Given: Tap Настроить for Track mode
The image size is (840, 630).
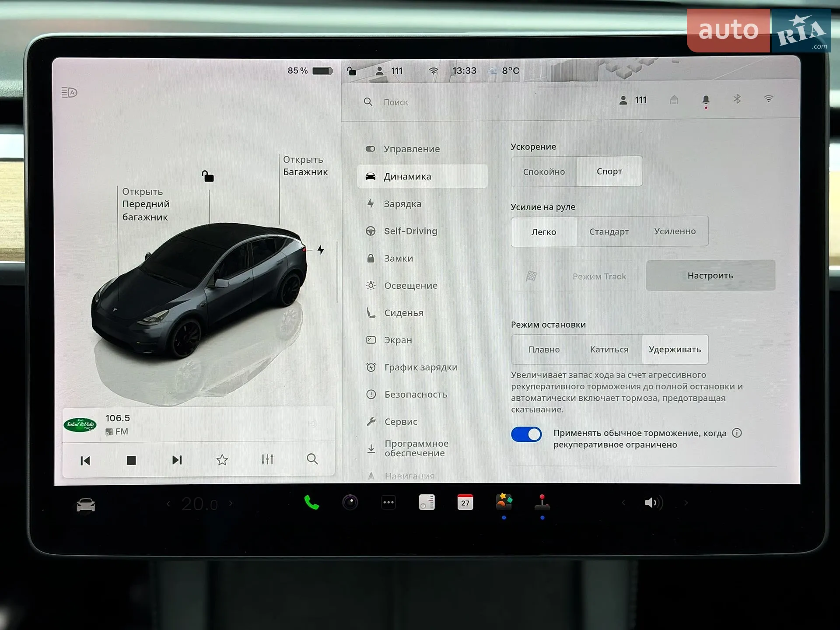Looking at the screenshot, I should [710, 275].
